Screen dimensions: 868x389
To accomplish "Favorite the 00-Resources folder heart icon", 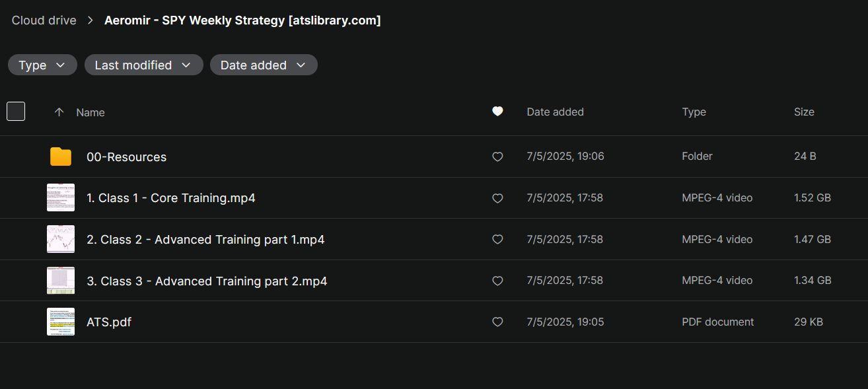I will 497,157.
